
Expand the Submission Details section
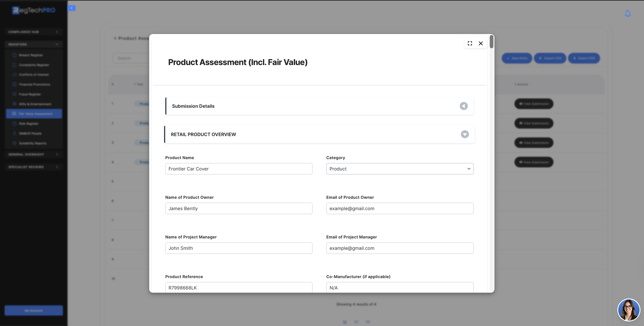click(x=464, y=106)
